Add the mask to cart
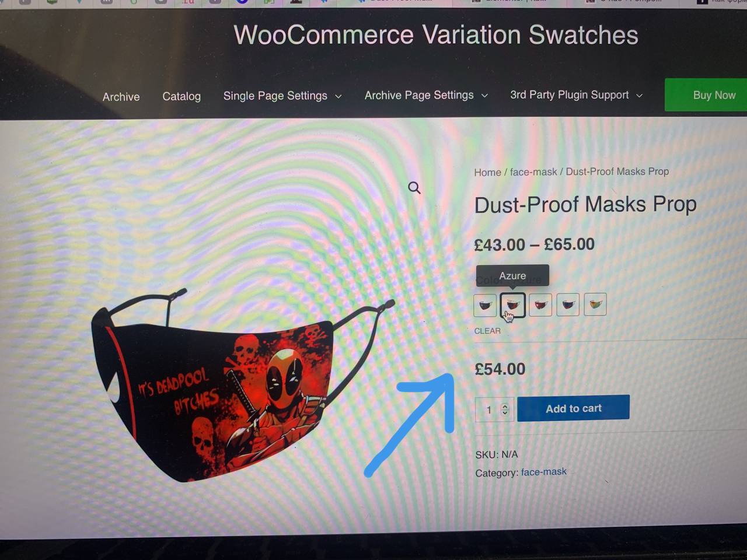Viewport: 747px width, 560px height. 573,408
